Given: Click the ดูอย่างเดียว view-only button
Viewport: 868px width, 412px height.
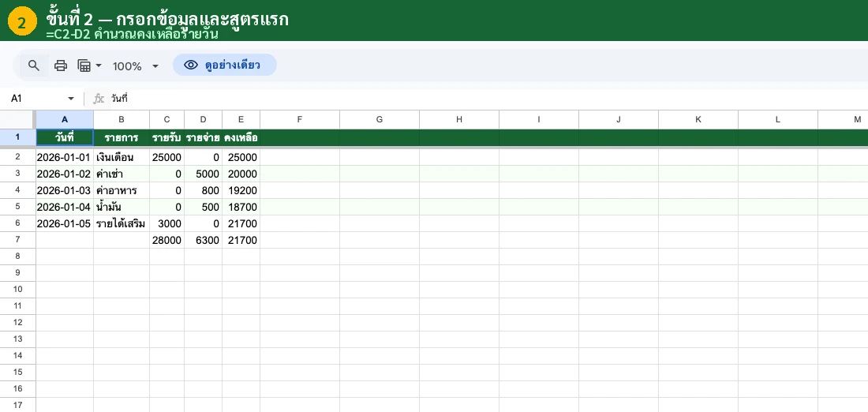Looking at the screenshot, I should click(225, 65).
